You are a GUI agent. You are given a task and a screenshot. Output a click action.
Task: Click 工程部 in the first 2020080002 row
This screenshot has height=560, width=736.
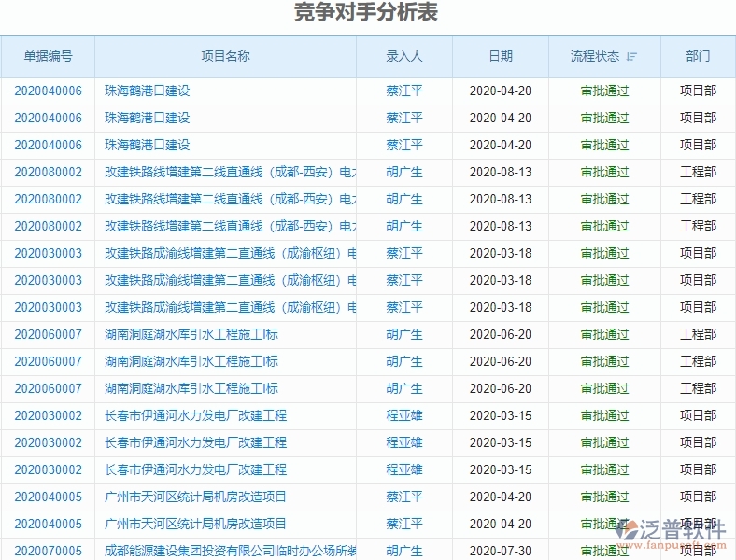(698, 172)
